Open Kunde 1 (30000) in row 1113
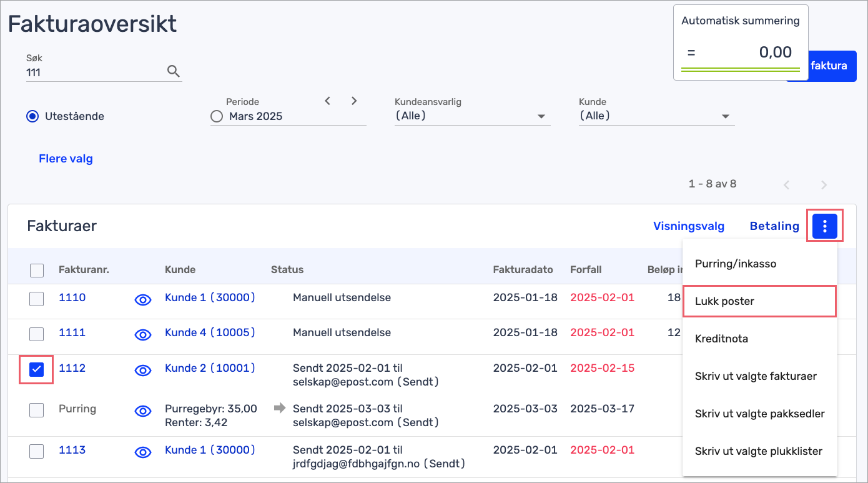 (x=210, y=450)
